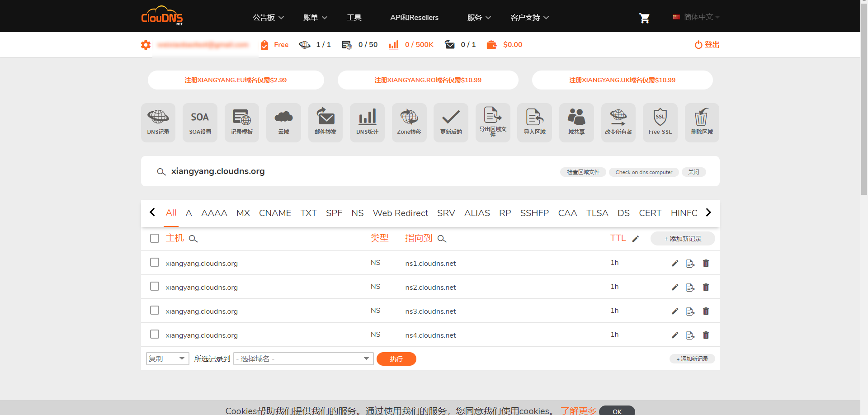This screenshot has height=415, width=868.
Task: Click the 更新后的 checkmark tile
Action: pos(451,123)
